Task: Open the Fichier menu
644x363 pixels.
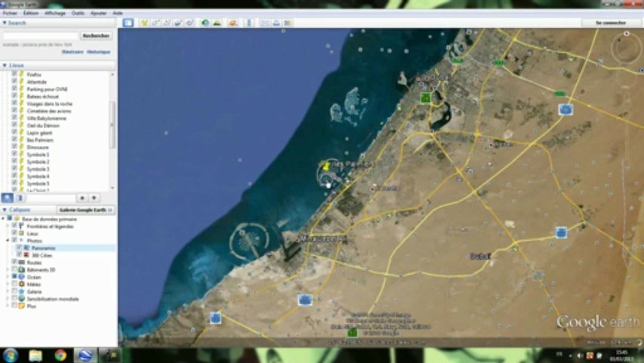Action: pos(10,13)
